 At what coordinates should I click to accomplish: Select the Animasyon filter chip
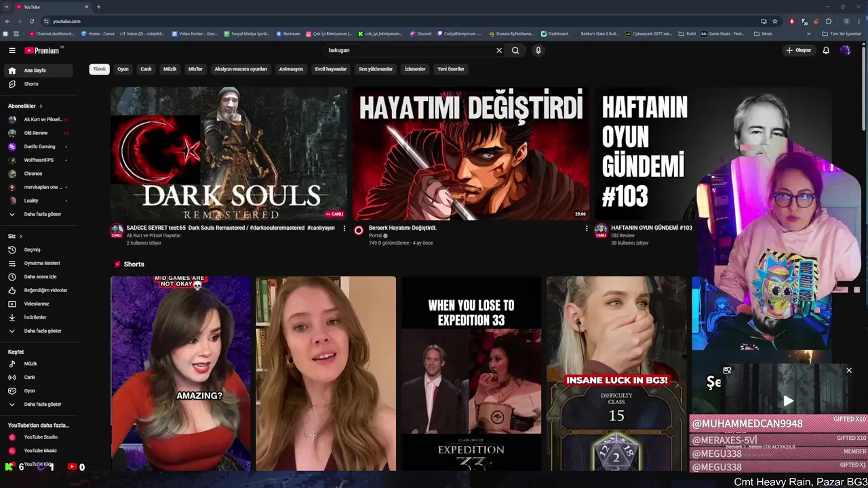point(291,69)
